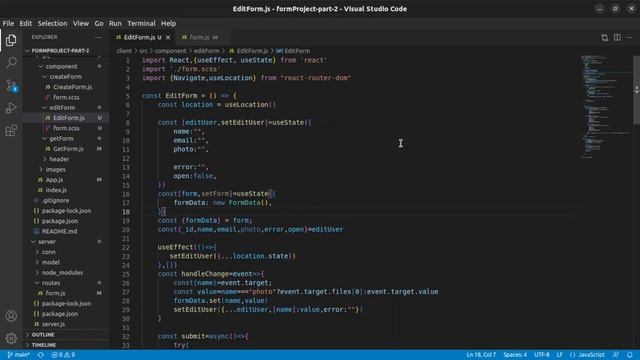
Task: Open App.js in the explorer
Action: (54, 180)
